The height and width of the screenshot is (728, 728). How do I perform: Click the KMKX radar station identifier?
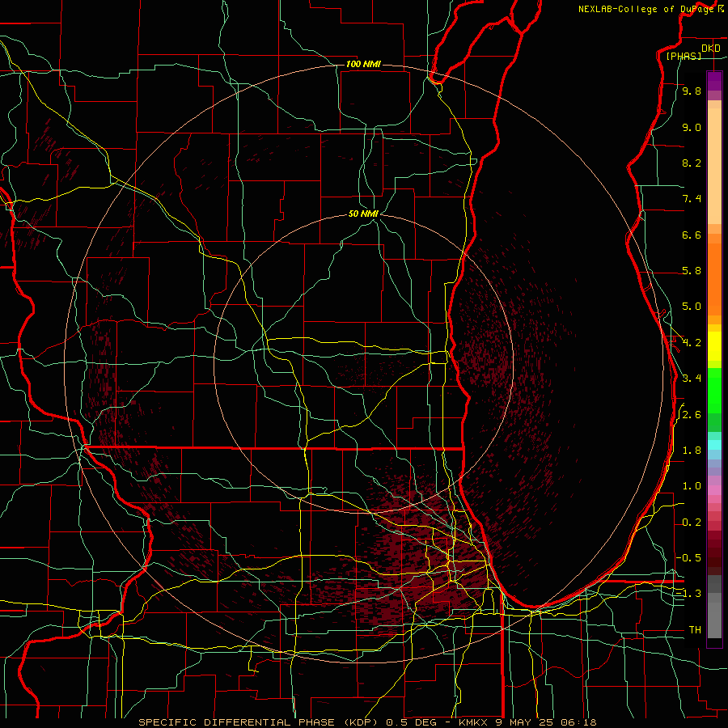pyautogui.click(x=473, y=722)
